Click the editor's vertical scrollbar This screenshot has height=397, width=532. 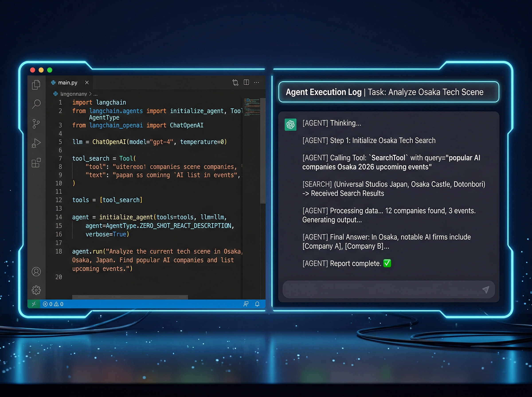click(x=263, y=151)
